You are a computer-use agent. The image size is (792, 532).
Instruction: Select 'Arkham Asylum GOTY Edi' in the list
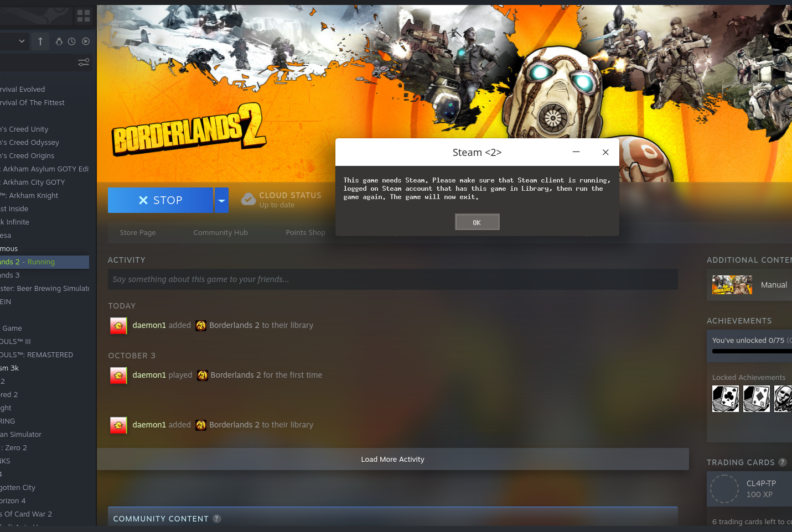point(44,169)
